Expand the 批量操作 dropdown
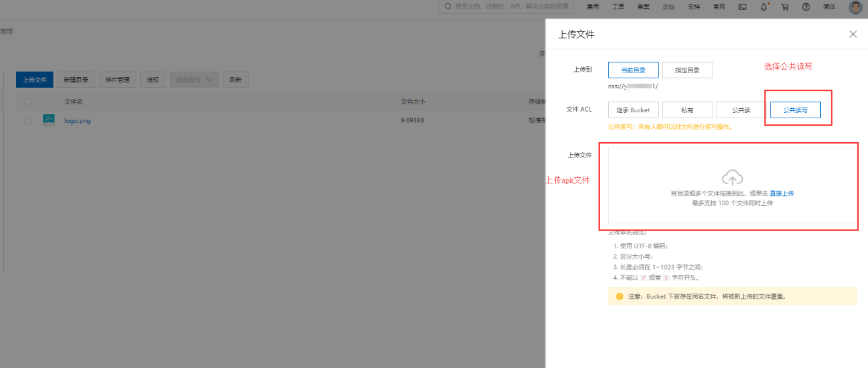868x368 pixels. (x=194, y=80)
